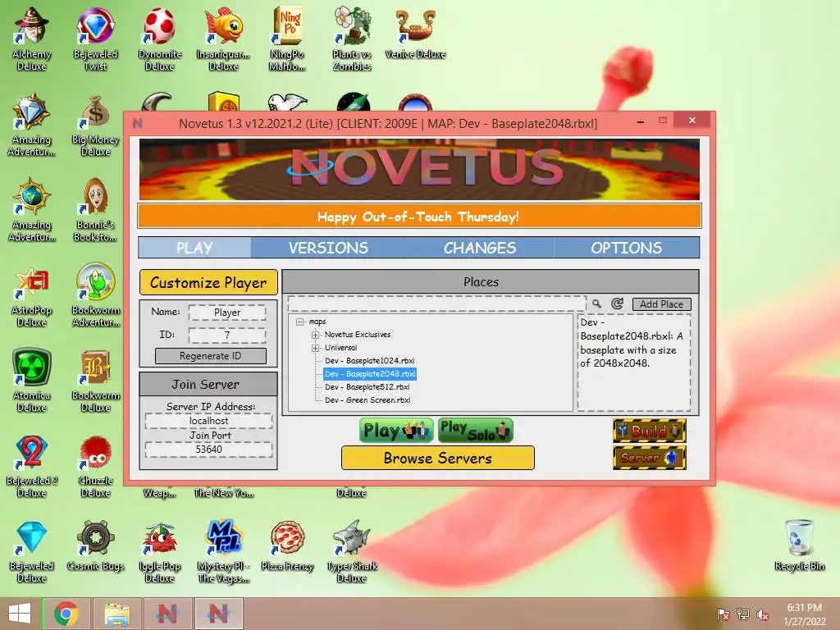
Task: Collapse the maps tree root
Action: (300, 322)
